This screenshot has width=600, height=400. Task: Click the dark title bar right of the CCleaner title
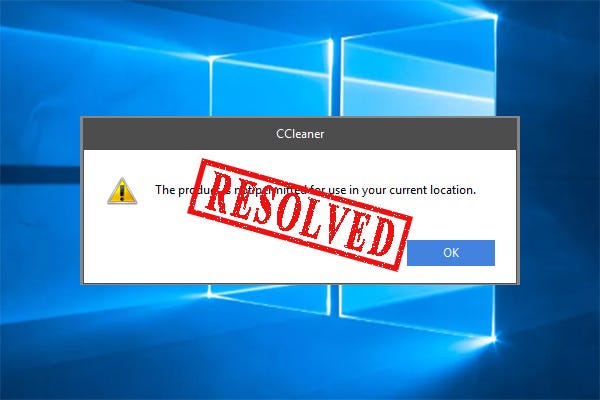421,134
